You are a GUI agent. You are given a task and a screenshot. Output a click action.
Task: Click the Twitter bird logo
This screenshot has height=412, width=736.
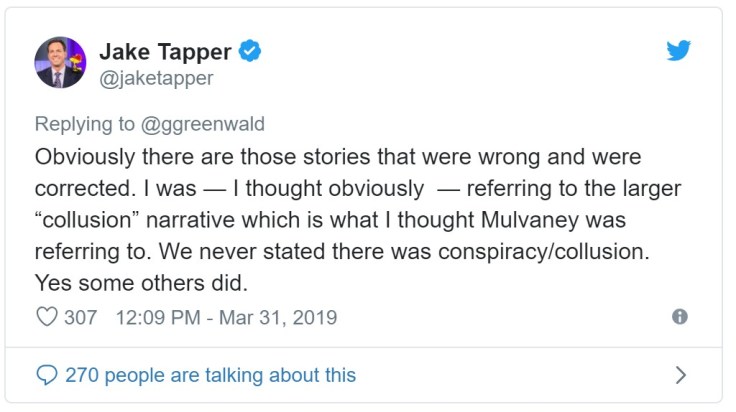pos(679,50)
